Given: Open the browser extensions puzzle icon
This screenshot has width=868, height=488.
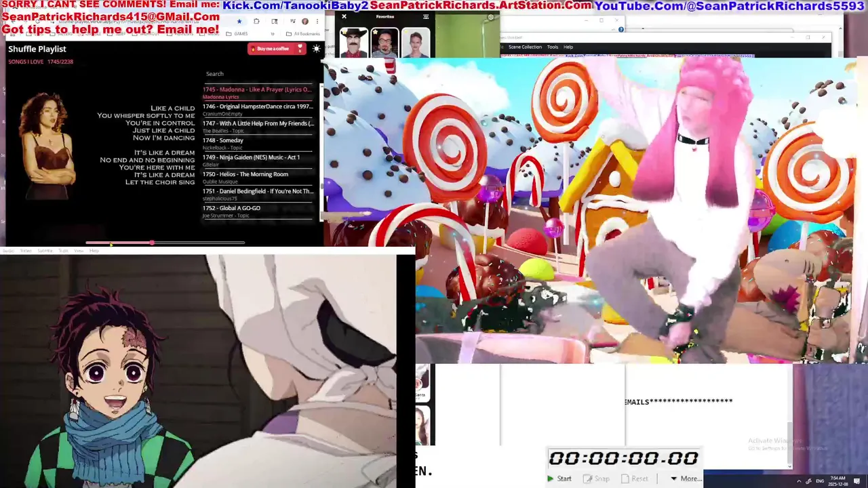Looking at the screenshot, I should click(256, 21).
